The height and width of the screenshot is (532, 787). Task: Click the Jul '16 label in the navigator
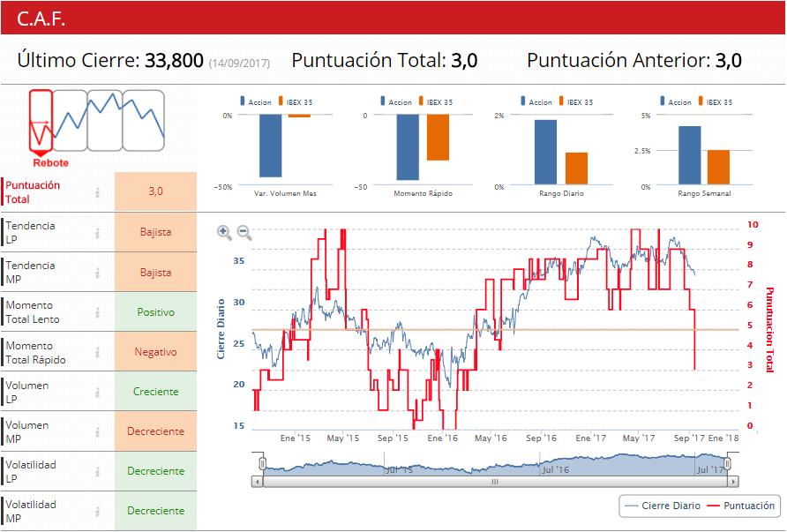pyautogui.click(x=556, y=470)
